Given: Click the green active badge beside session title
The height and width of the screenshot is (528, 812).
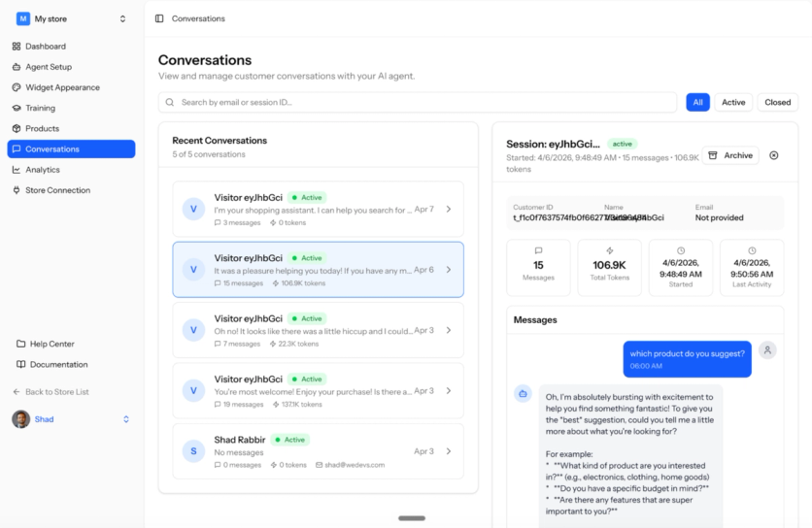Looking at the screenshot, I should pos(622,144).
